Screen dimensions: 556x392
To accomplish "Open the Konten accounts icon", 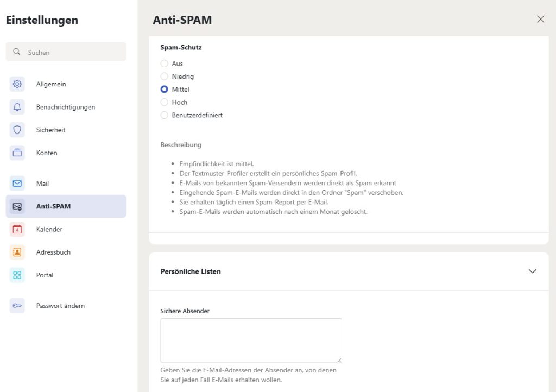I will click(x=17, y=153).
